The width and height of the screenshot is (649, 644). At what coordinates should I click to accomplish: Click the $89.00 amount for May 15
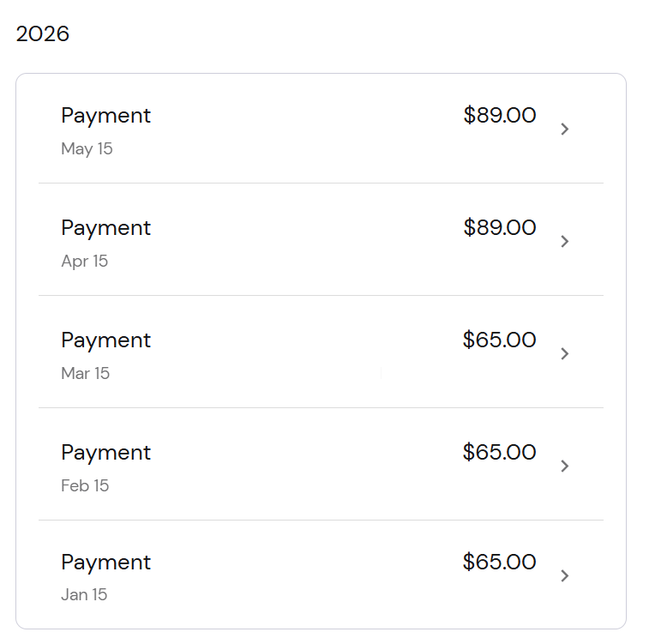click(500, 115)
